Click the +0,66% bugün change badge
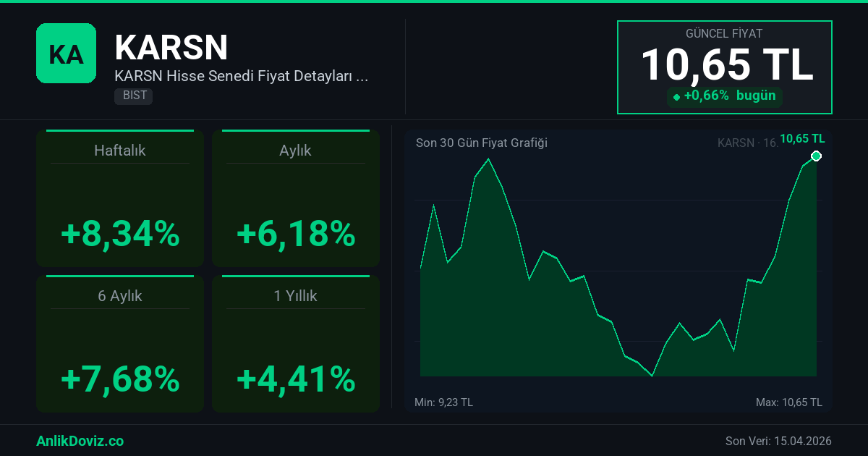This screenshot has height=456, width=868. pos(724,96)
